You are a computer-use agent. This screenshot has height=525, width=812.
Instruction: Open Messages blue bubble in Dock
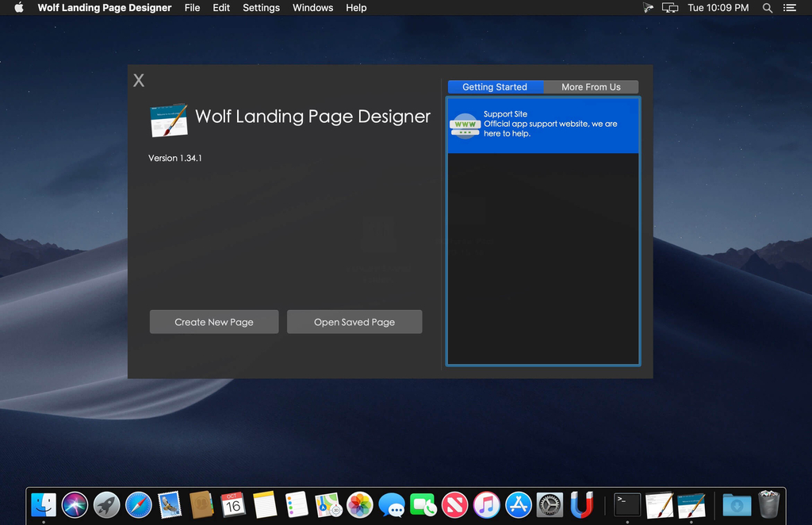click(392, 505)
